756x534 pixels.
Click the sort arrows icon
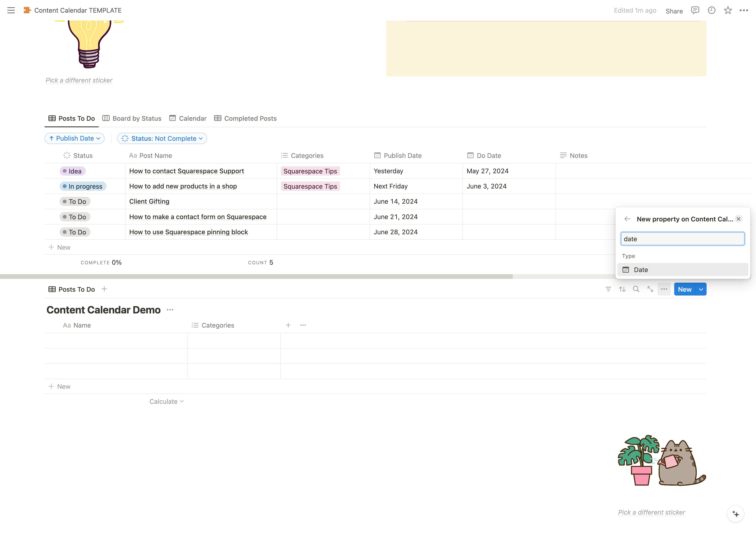click(622, 289)
